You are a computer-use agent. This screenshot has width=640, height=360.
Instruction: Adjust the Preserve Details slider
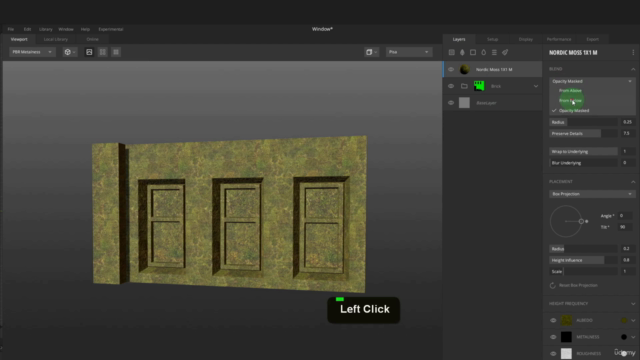[x=583, y=133]
